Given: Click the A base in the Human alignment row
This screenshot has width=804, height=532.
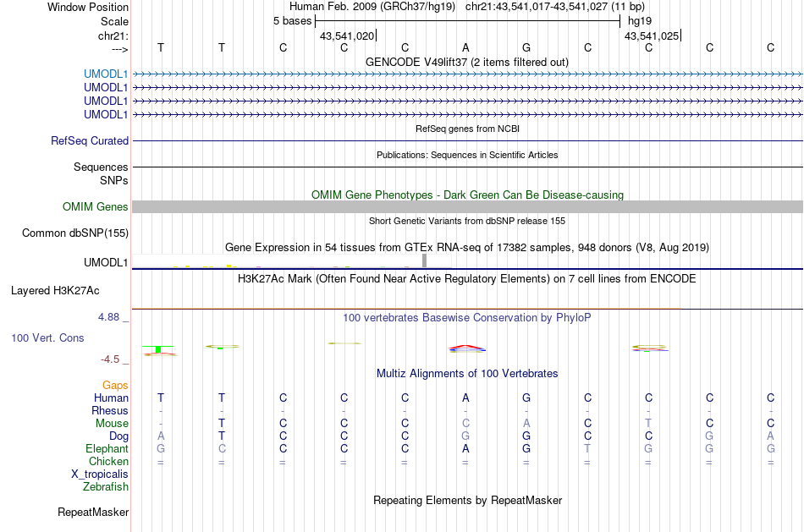Looking at the screenshot, I should point(465,398).
